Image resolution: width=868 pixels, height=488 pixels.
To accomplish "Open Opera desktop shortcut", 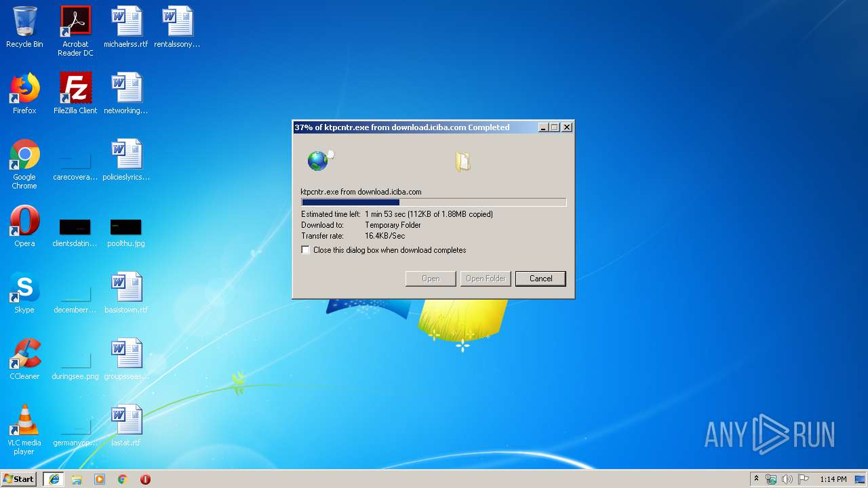I will click(24, 226).
